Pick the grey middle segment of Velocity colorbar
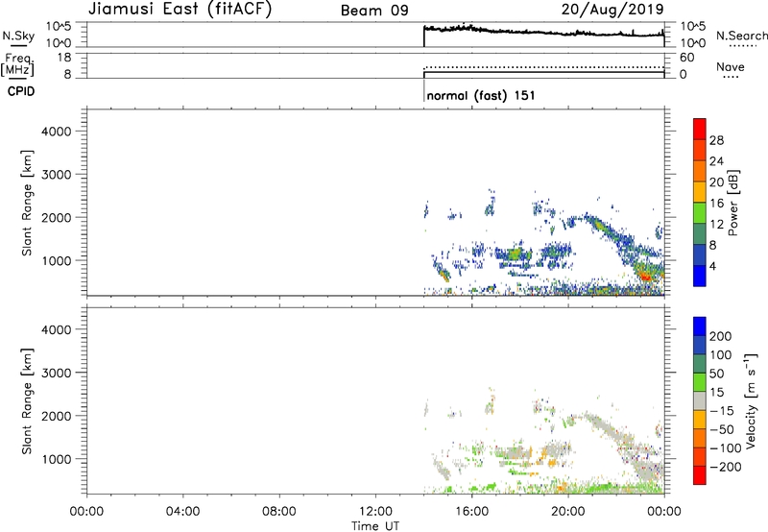Image resolution: width=768 pixels, height=532 pixels. point(700,400)
